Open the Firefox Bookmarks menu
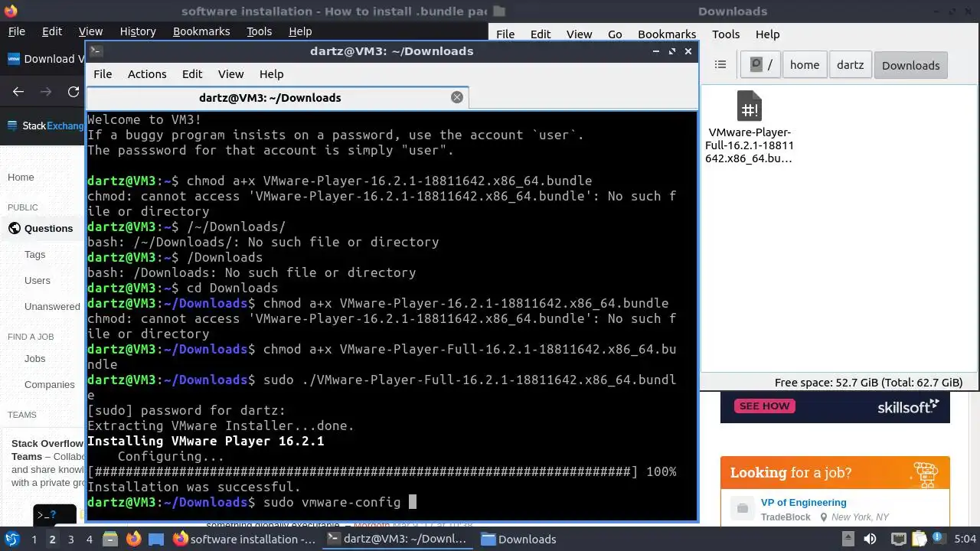The height and width of the screenshot is (551, 980). 201,31
